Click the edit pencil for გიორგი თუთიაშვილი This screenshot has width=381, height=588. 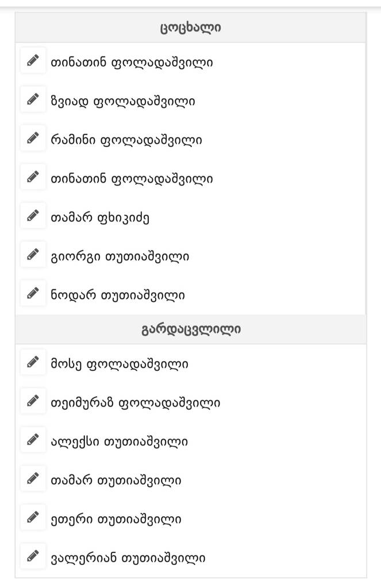pos(33,256)
